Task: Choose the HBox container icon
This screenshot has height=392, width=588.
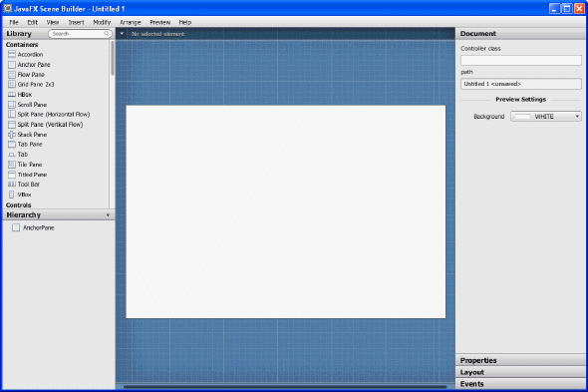Action: pos(12,95)
